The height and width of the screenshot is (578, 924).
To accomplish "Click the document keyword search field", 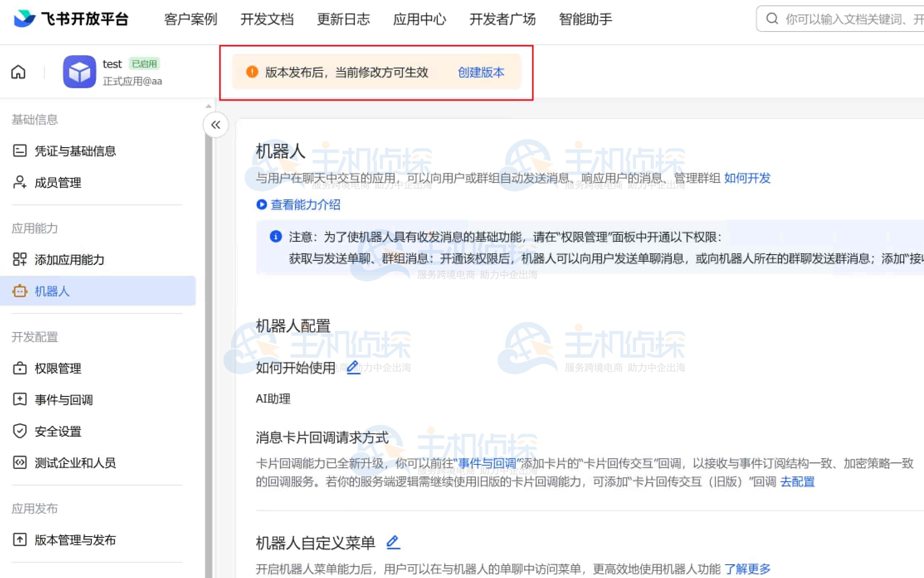I will pyautogui.click(x=851, y=19).
